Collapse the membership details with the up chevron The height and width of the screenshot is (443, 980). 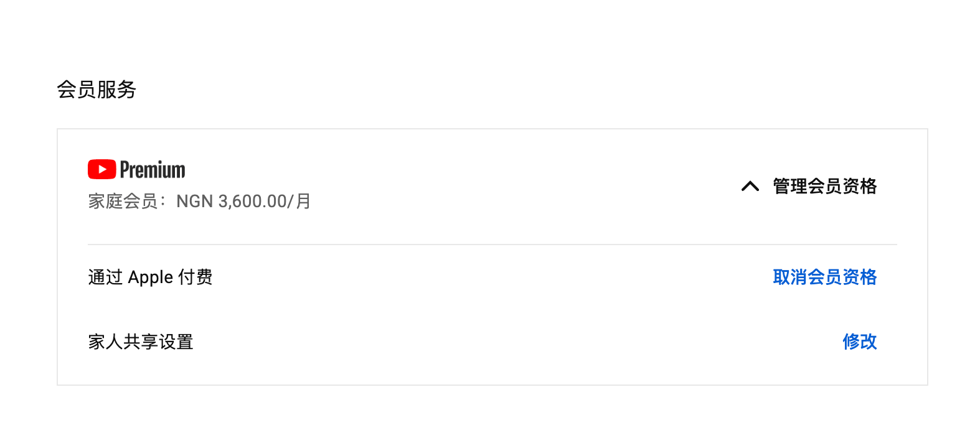750,186
